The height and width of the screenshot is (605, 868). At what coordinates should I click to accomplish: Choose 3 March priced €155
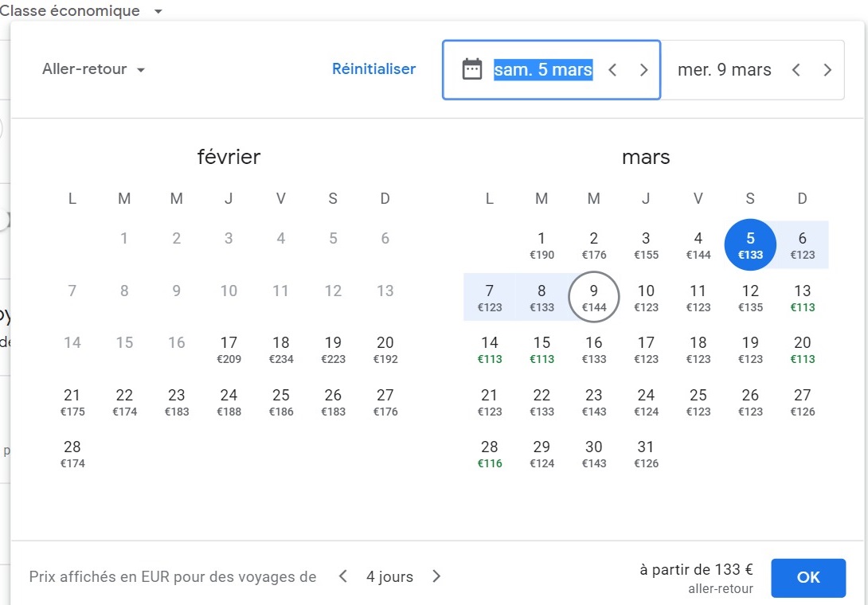(646, 244)
